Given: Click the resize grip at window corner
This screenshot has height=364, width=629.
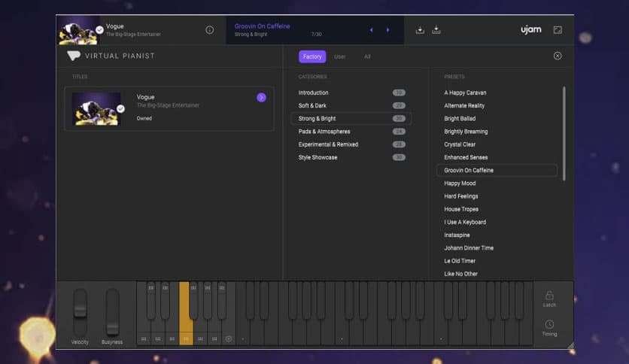Looking at the screenshot, I should (570, 345).
